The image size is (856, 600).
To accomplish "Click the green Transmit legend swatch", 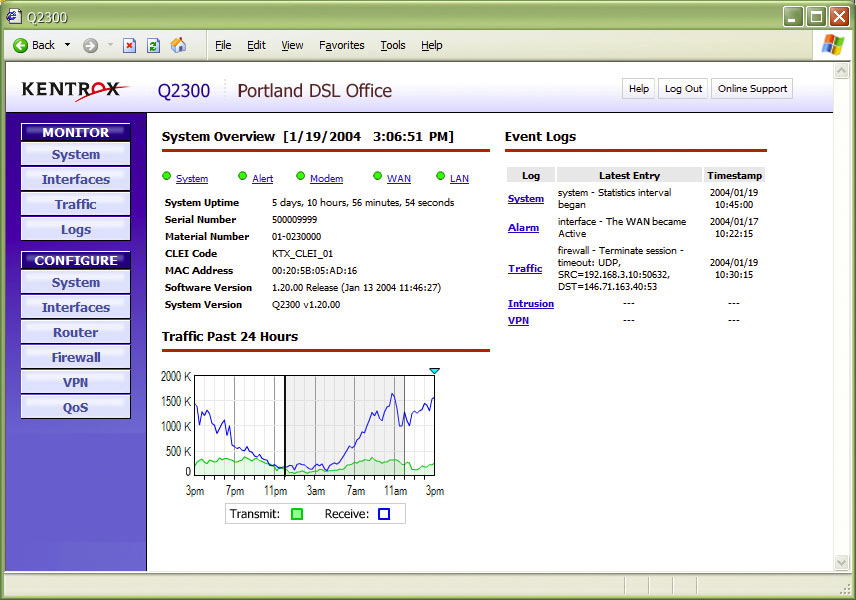I will click(297, 514).
